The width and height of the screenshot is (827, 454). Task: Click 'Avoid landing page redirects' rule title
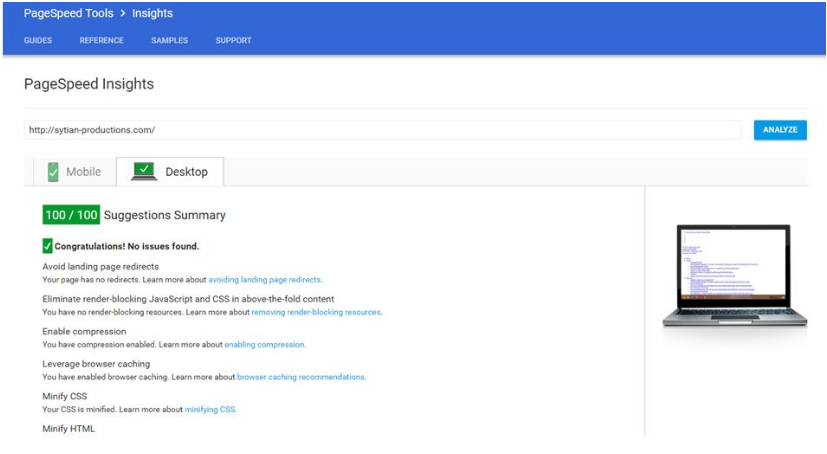[101, 267]
